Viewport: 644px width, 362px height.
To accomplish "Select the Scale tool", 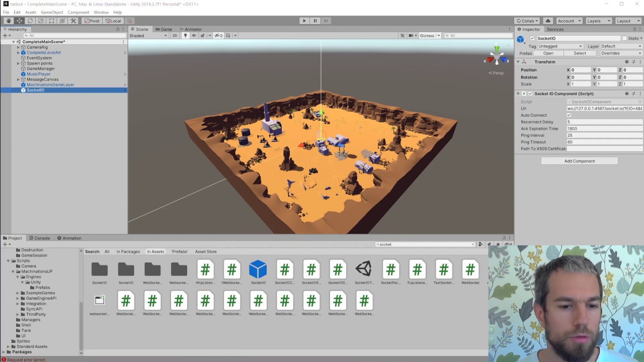I will pos(41,21).
